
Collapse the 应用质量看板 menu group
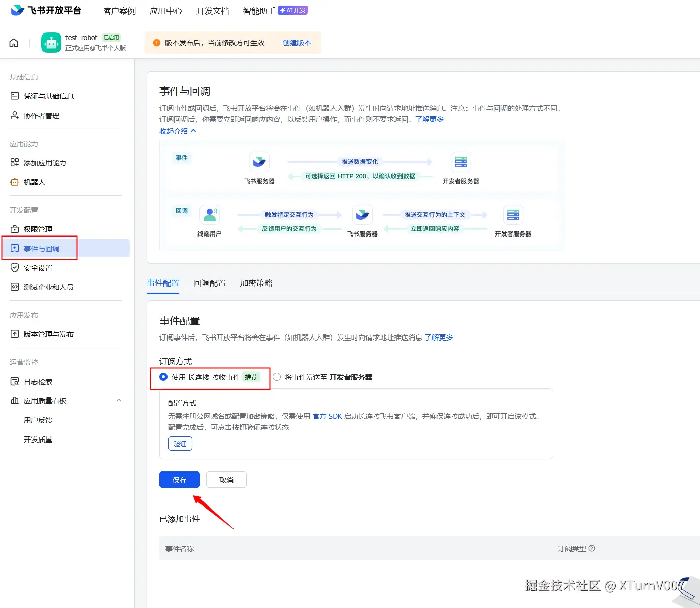(x=119, y=400)
